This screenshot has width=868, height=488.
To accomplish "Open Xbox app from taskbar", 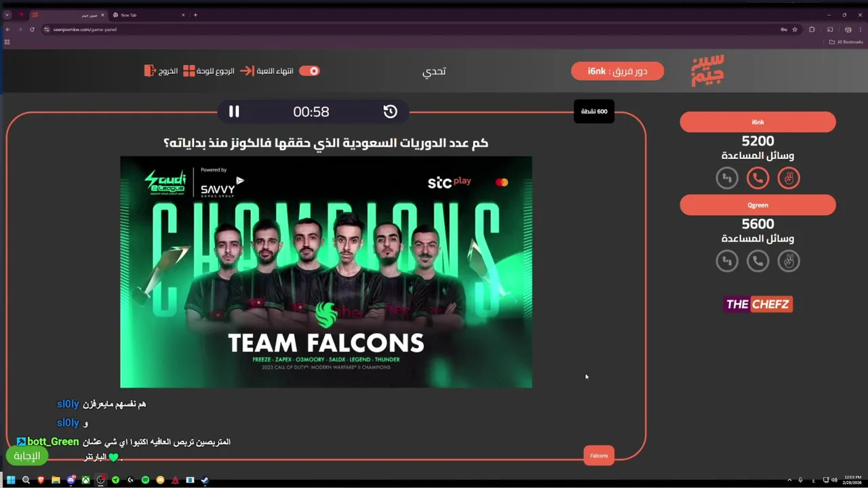I will [x=85, y=480].
